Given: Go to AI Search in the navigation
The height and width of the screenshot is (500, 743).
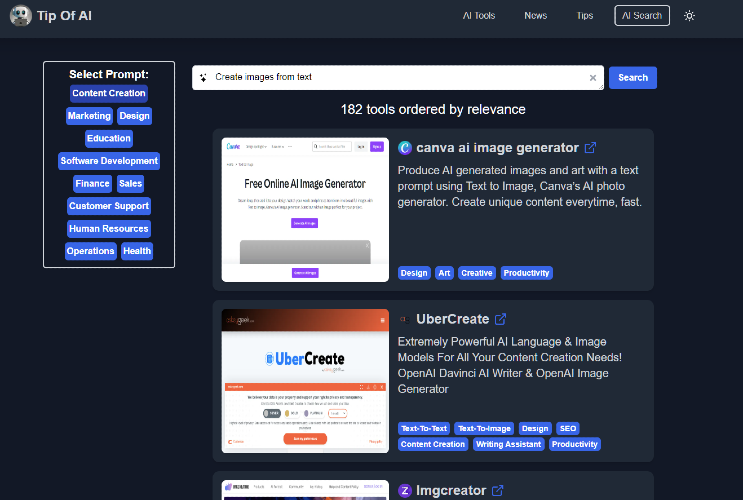Looking at the screenshot, I should pyautogui.click(x=642, y=16).
